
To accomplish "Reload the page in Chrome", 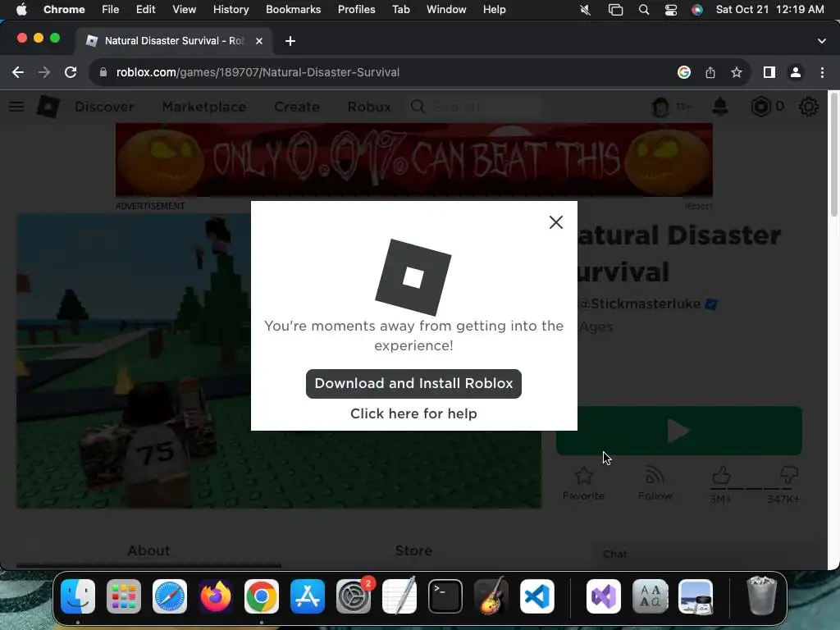I will click(71, 72).
